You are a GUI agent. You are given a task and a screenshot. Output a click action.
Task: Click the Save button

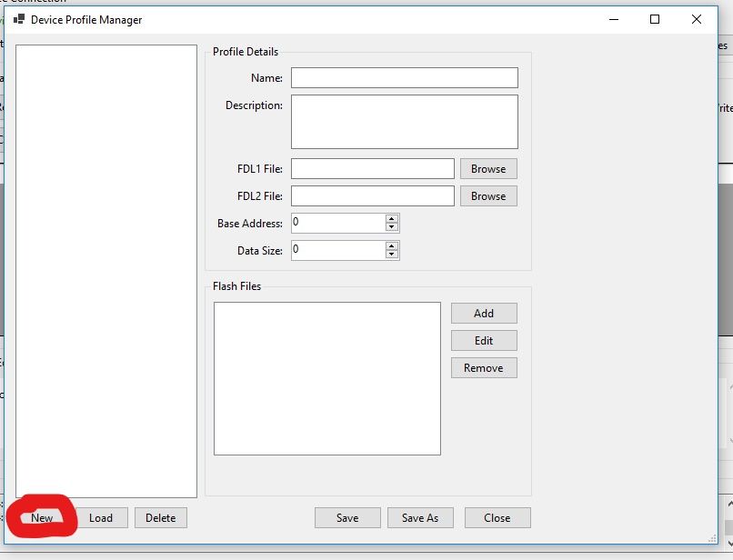[x=347, y=518]
